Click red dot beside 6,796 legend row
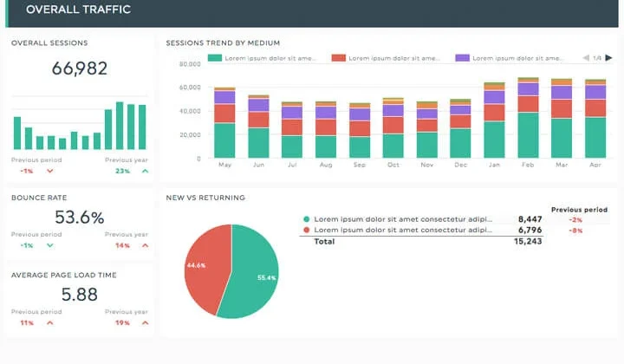The height and width of the screenshot is (364, 624). pos(307,230)
